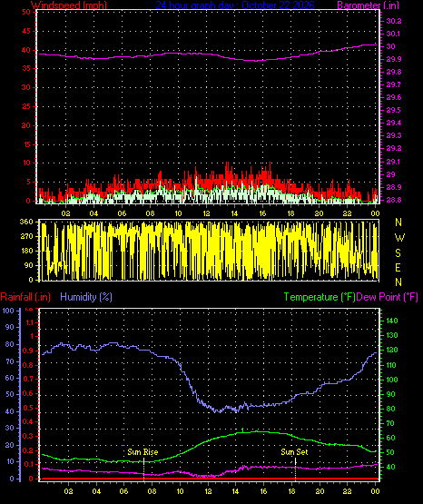Click the 18 hour label under humidity chart
Image resolution: width=423 pixels, height=504 pixels.
click(292, 491)
